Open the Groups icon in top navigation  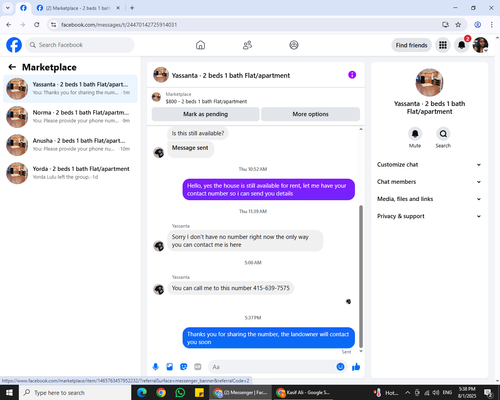tap(294, 45)
